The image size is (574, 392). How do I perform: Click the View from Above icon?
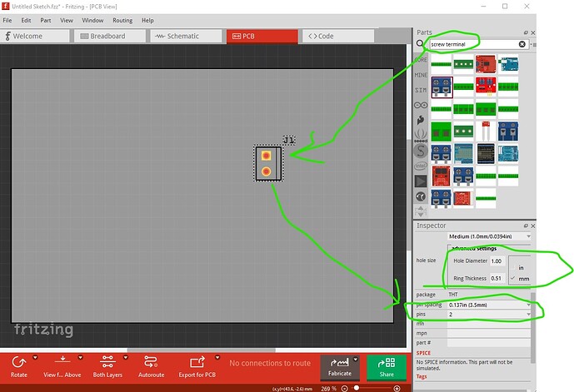pos(62,361)
